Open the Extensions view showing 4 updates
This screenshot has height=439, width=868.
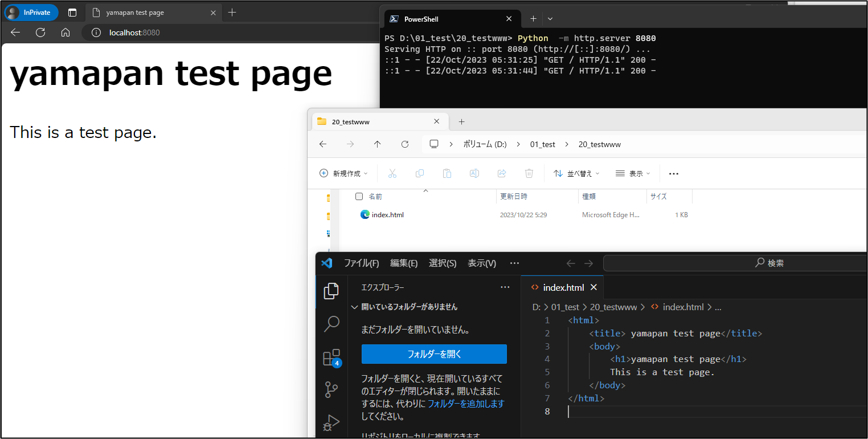tap(331, 357)
